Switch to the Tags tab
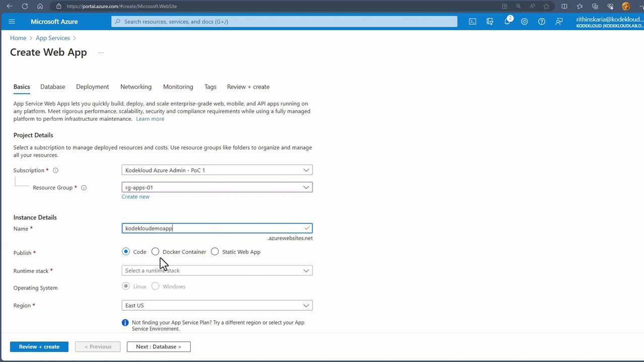The width and height of the screenshot is (644, 362). tap(210, 87)
